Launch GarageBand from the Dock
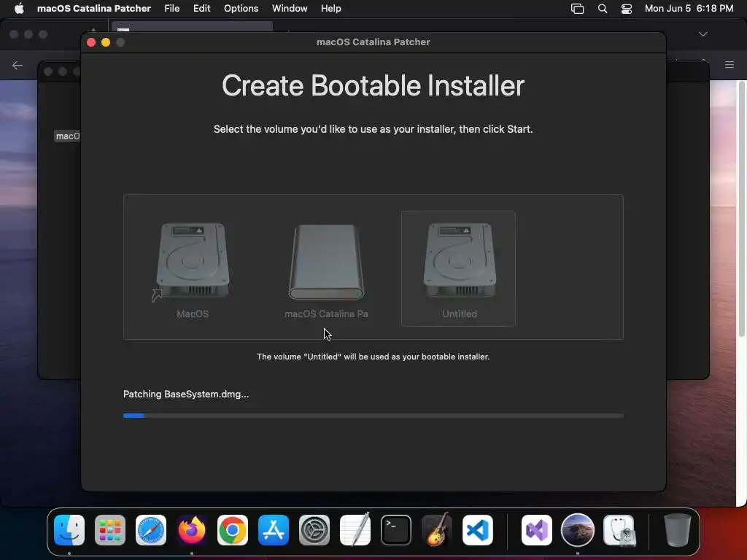747x560 pixels. pyautogui.click(x=437, y=530)
